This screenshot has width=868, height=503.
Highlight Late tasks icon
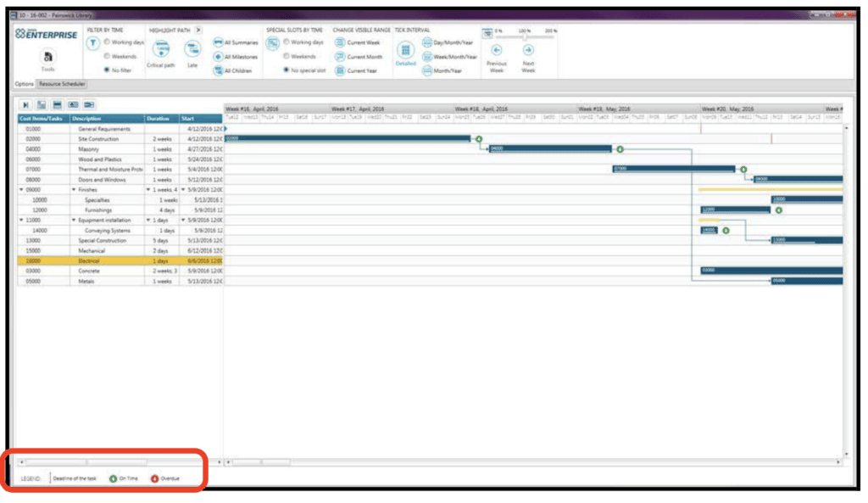[x=192, y=49]
